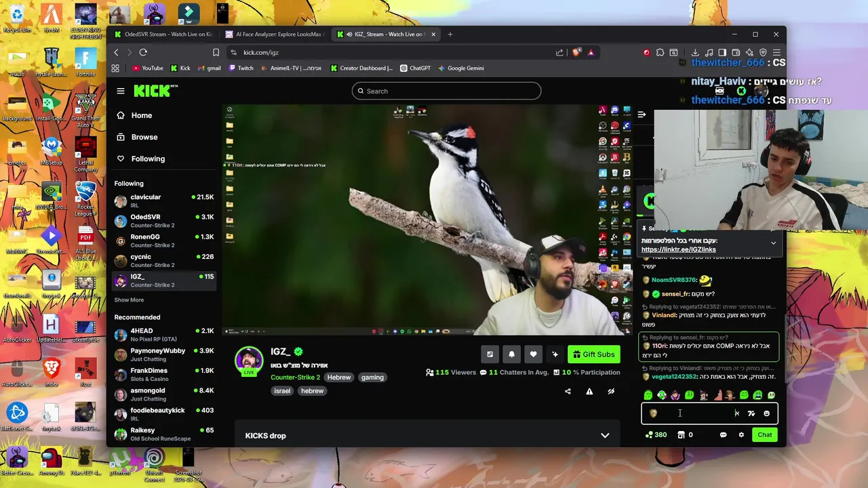Send message with Chat button

pyautogui.click(x=765, y=434)
